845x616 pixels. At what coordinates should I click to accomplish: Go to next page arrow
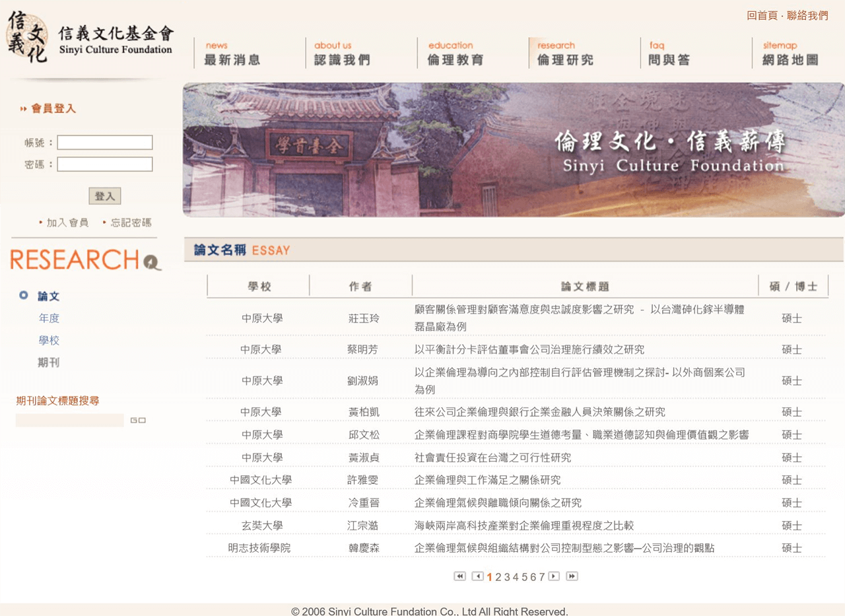coord(554,576)
